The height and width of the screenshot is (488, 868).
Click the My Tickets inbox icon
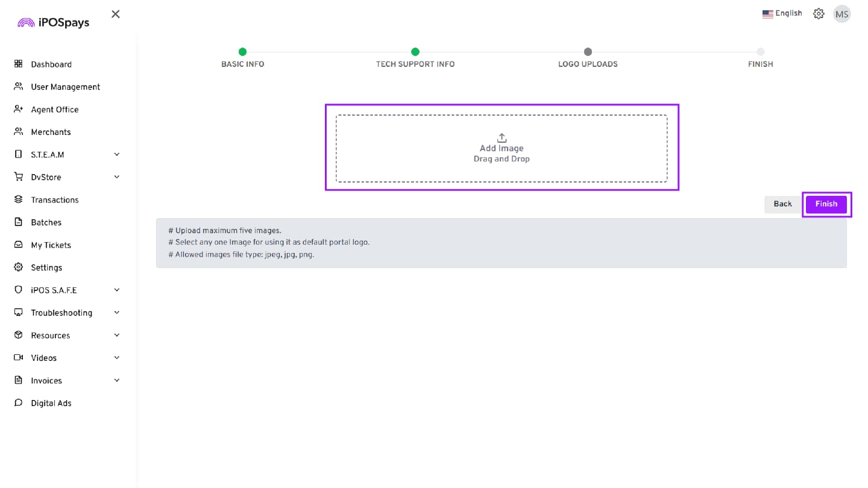tap(18, 245)
